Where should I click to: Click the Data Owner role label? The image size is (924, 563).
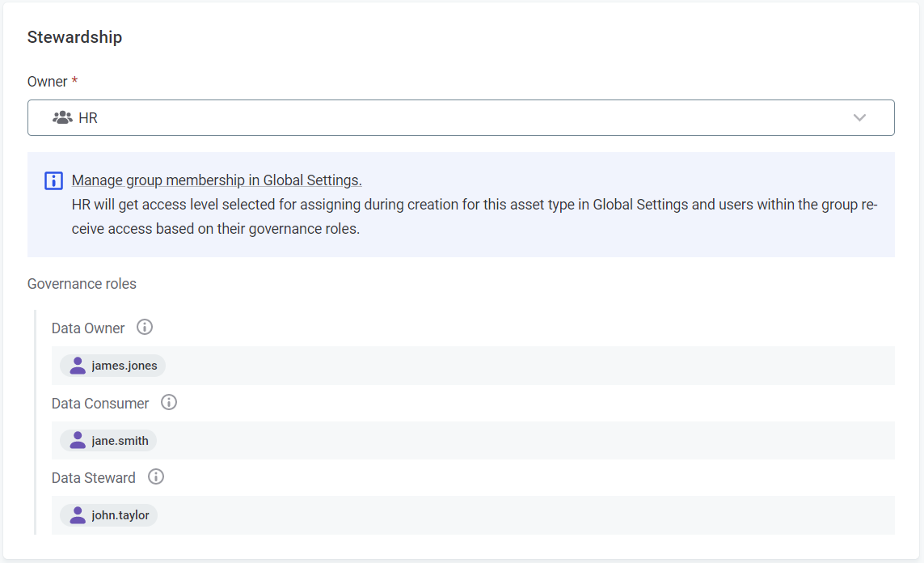click(x=88, y=328)
